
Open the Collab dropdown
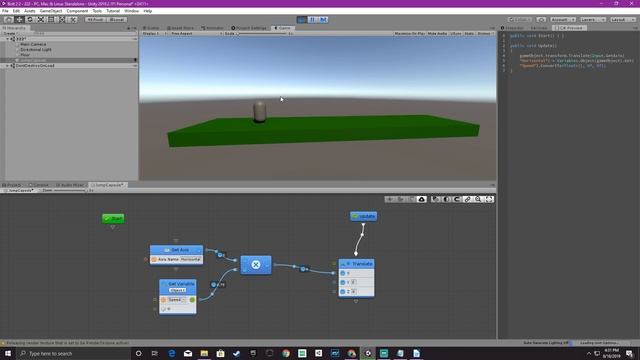pyautogui.click(x=520, y=20)
